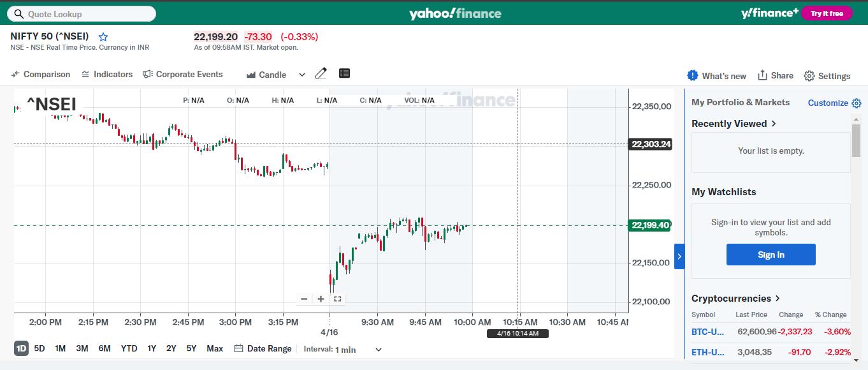Click Customize portfolio link
This screenshot has width=868, height=370.
[828, 103]
